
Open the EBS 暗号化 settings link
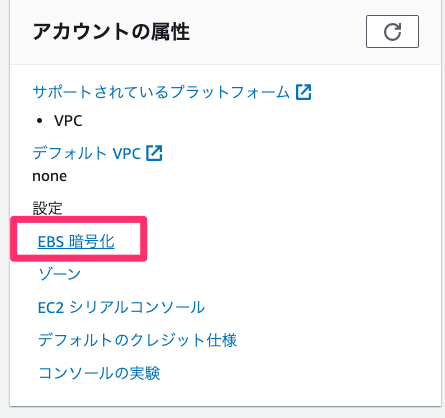point(76,241)
